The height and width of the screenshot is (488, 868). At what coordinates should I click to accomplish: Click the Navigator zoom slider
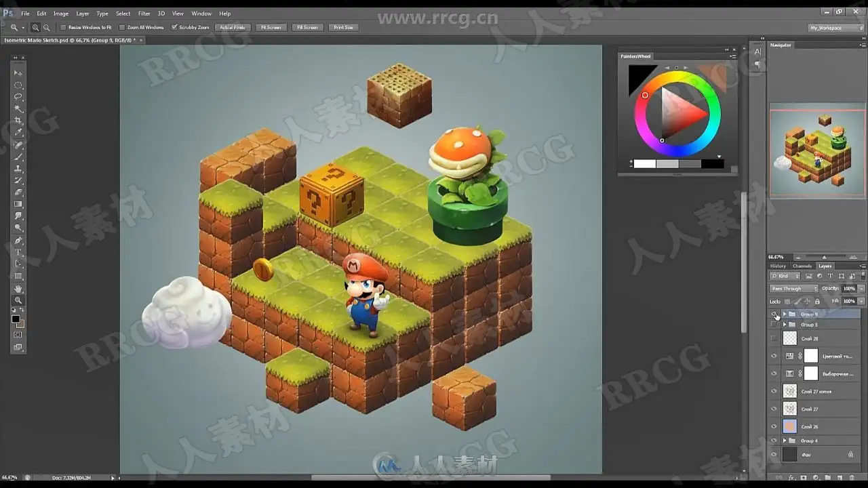coord(824,258)
